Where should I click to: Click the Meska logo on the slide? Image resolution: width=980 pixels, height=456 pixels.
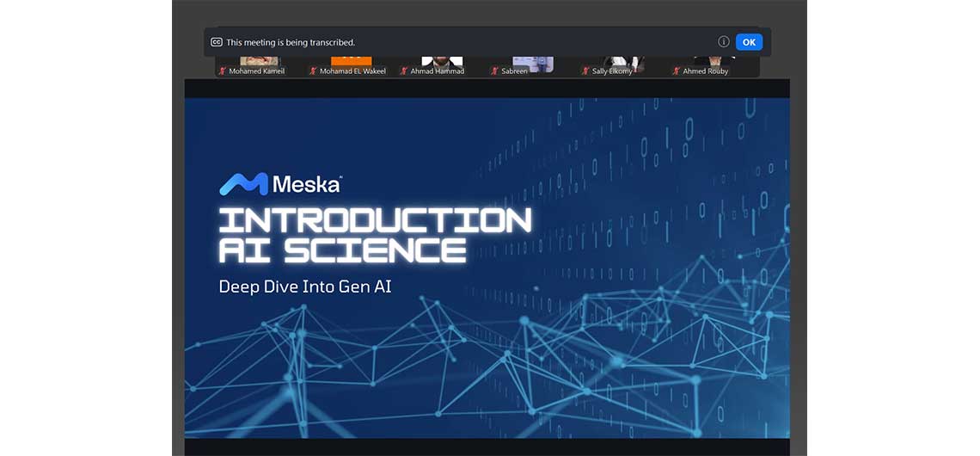click(x=280, y=184)
